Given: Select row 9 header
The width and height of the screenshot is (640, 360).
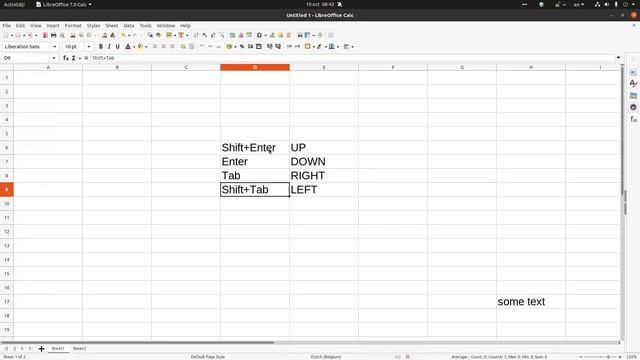Looking at the screenshot, I should [x=7, y=189].
